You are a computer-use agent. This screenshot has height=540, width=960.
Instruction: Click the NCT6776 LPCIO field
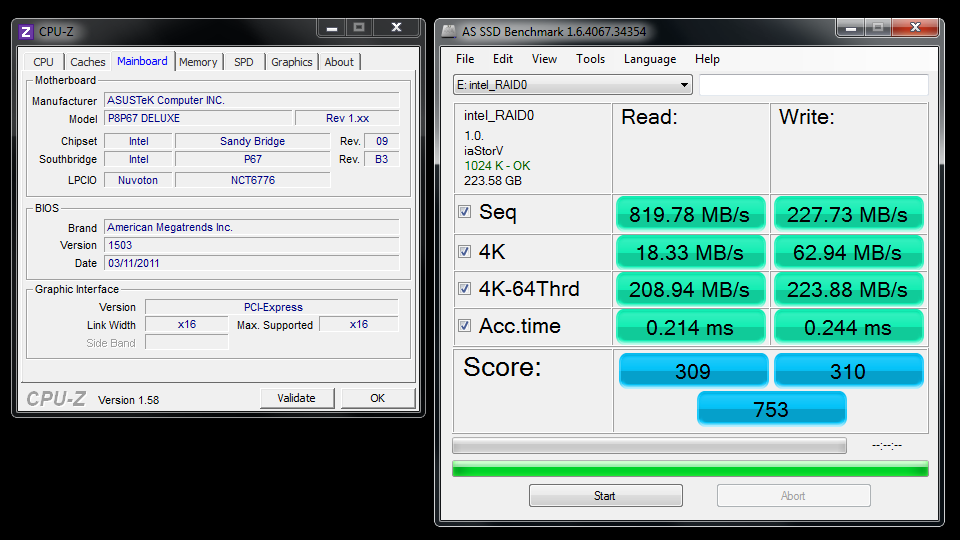[x=252, y=180]
